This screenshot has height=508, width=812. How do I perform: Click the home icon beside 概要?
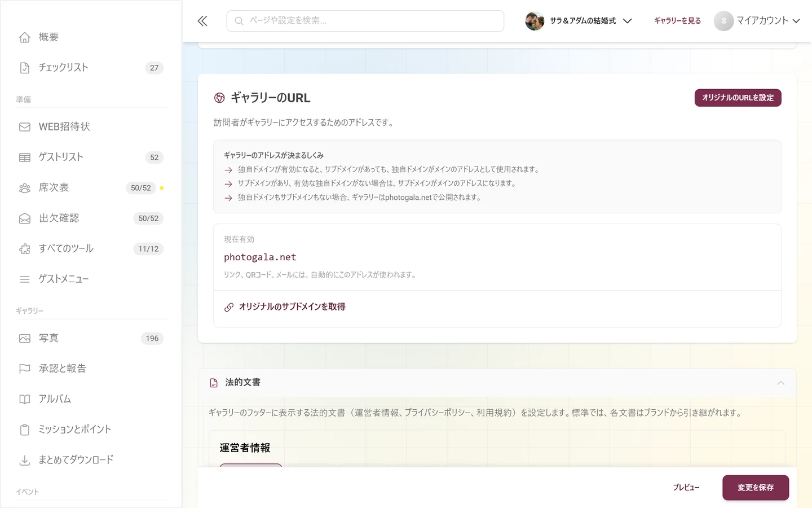pyautogui.click(x=25, y=37)
